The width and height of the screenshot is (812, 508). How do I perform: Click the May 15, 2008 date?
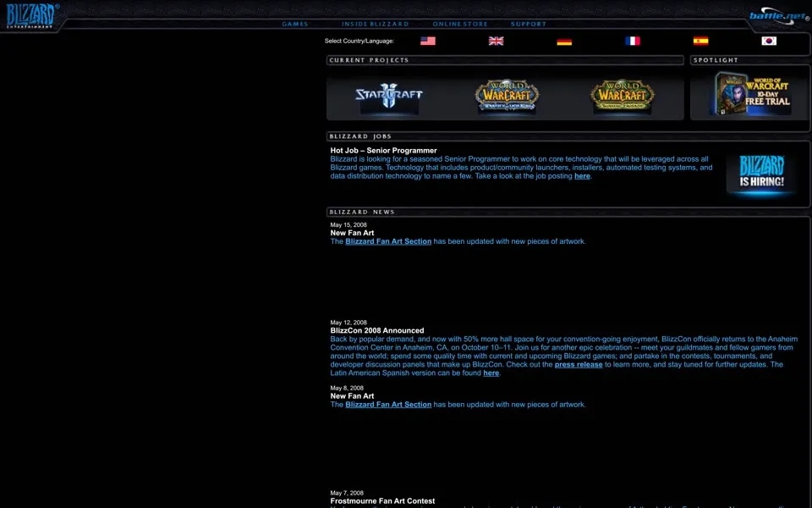[348, 225]
